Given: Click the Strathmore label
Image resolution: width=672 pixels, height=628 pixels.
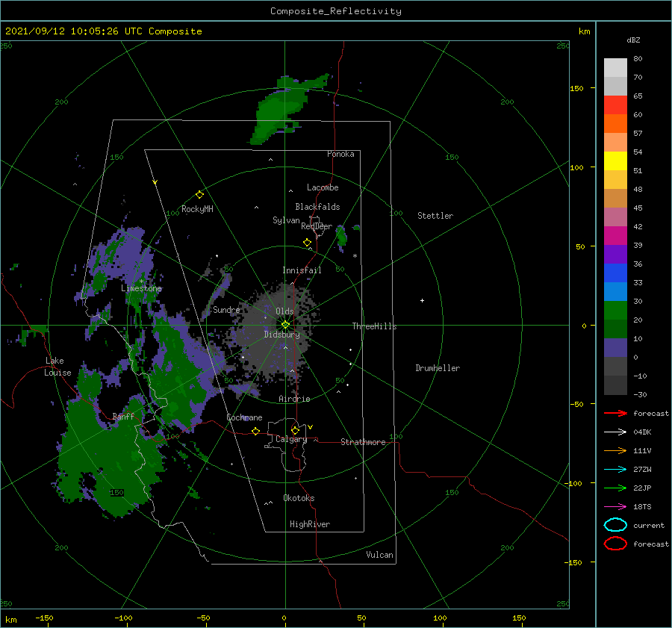Looking at the screenshot, I should pos(363,442).
